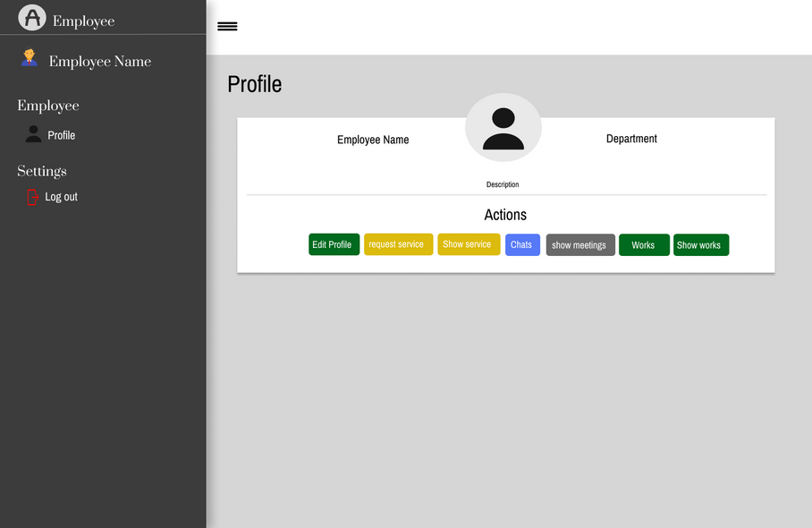Click the Description text under avatar
812x528 pixels.
click(503, 184)
